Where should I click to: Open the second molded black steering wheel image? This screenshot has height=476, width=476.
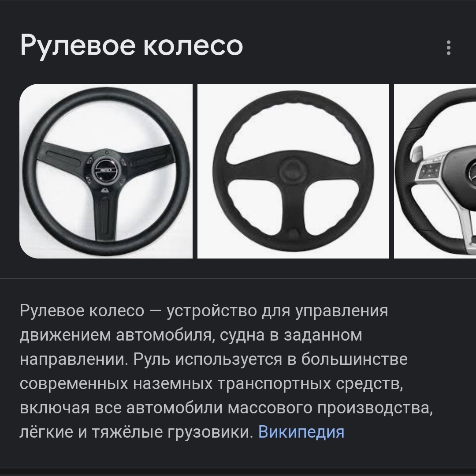pos(293,171)
